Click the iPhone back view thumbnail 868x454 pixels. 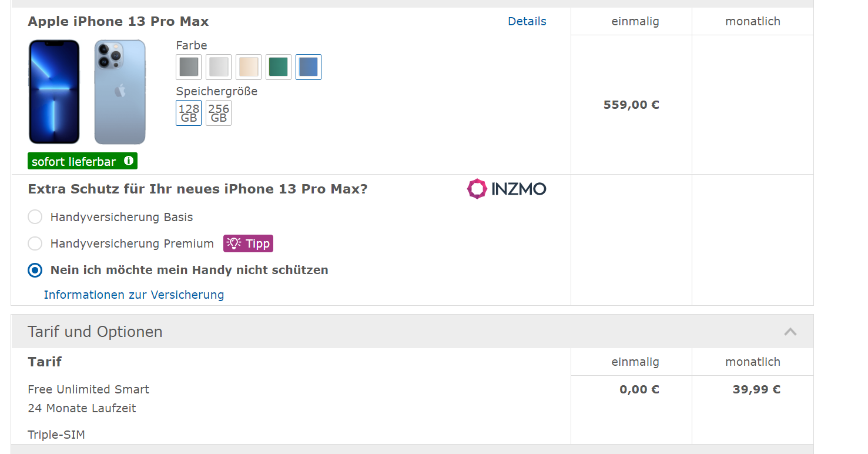coord(120,92)
